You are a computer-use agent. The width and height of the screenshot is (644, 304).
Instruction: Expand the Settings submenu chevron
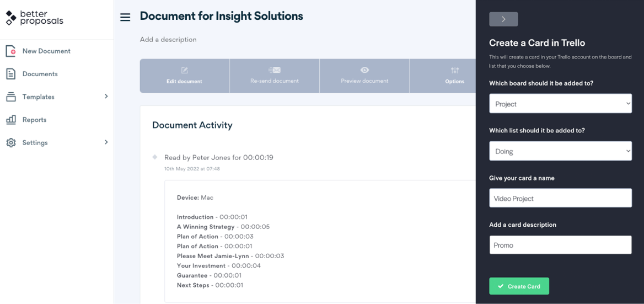coord(106,142)
